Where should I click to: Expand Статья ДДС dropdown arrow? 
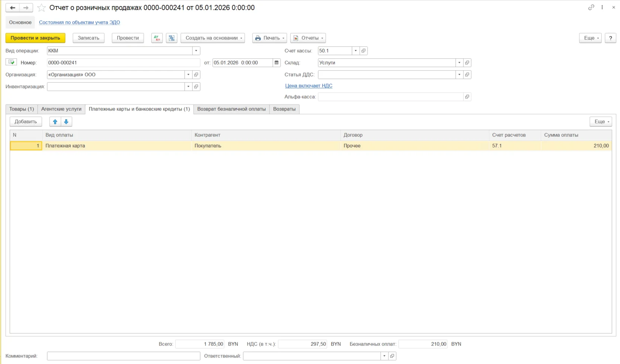[x=459, y=75]
